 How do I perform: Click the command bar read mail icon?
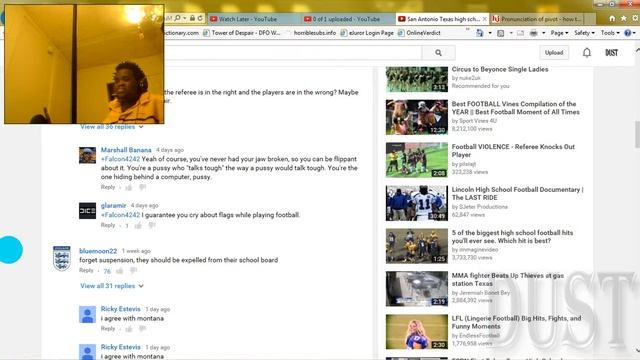[520, 33]
